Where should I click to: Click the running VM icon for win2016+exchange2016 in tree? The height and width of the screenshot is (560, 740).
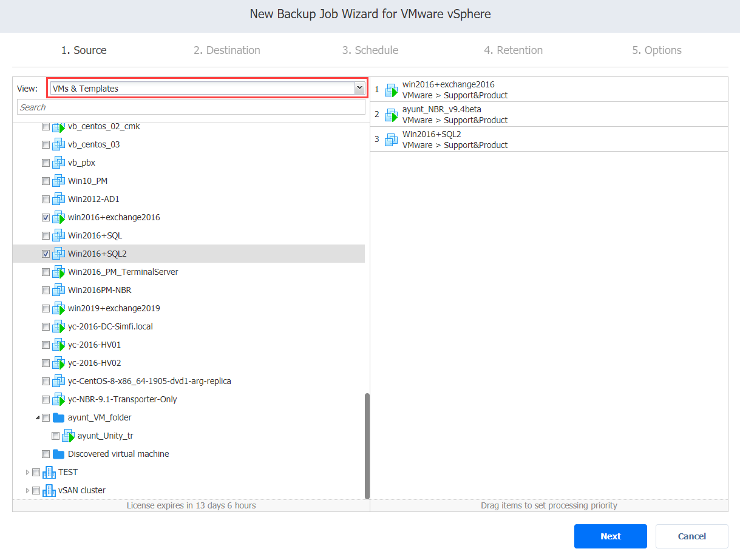[x=59, y=217]
